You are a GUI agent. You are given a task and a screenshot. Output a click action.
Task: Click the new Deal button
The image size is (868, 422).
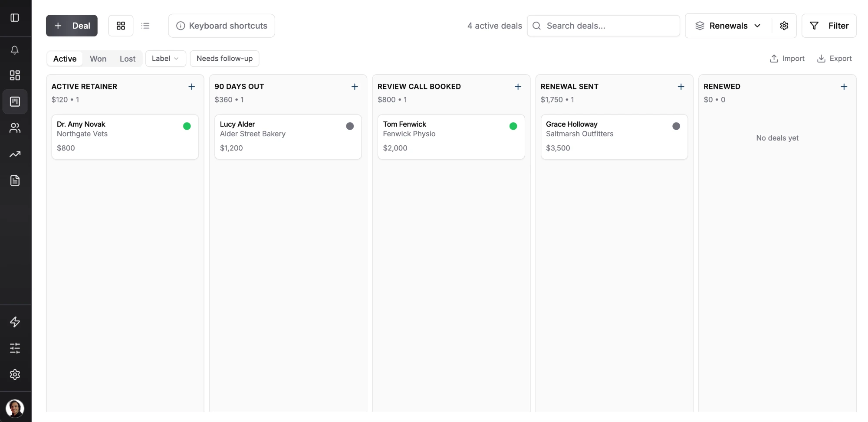(72, 26)
